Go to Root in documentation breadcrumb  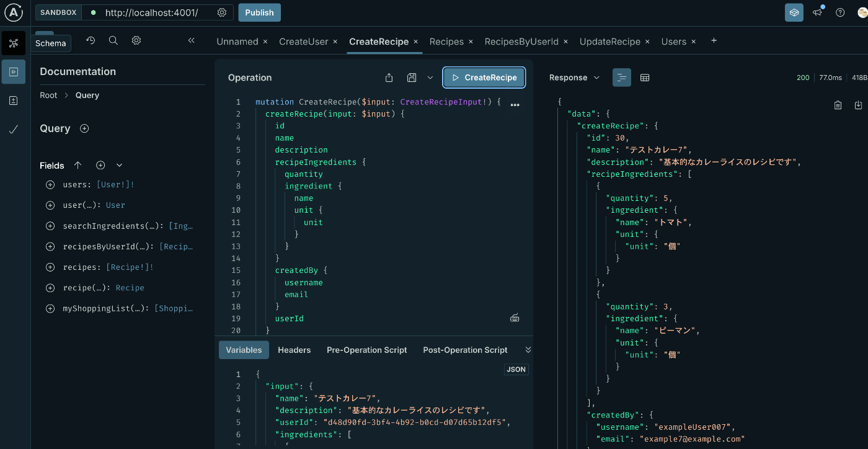tap(48, 95)
